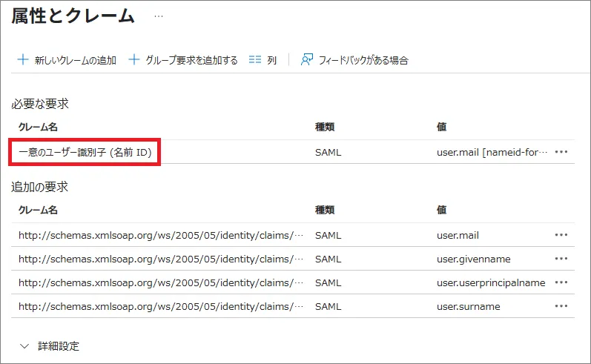
Task: Open ellipsis menu for user.surname row
Action: tap(561, 306)
